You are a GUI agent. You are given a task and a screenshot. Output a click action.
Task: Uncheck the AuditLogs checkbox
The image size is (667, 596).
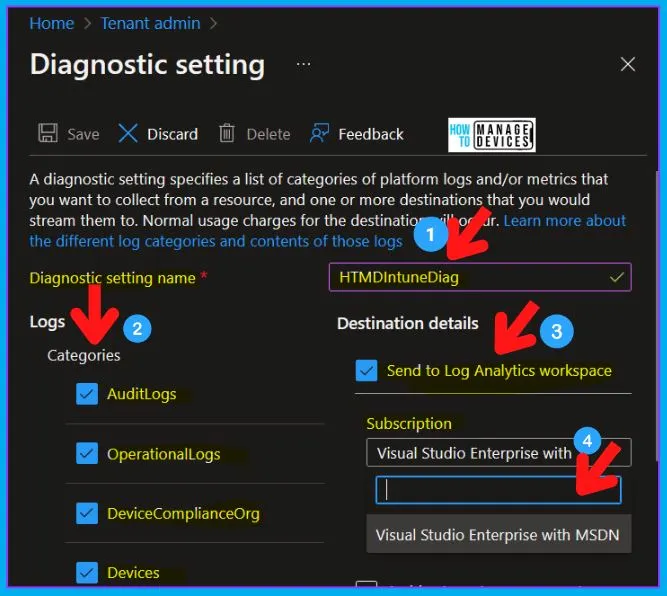pos(87,394)
